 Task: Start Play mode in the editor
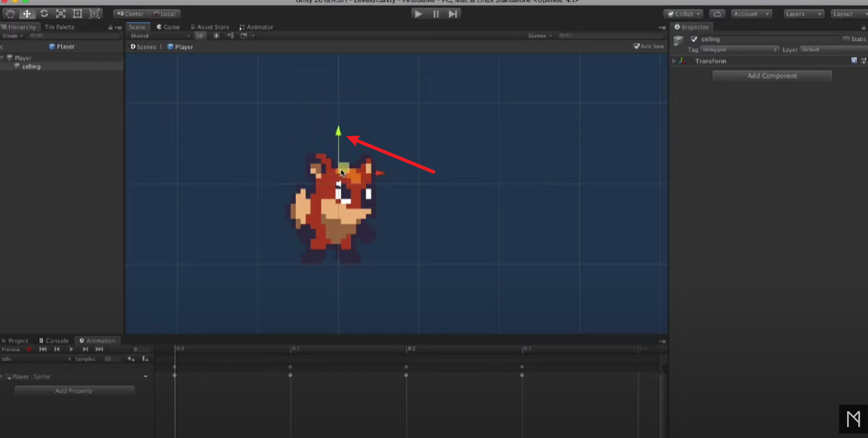click(418, 14)
